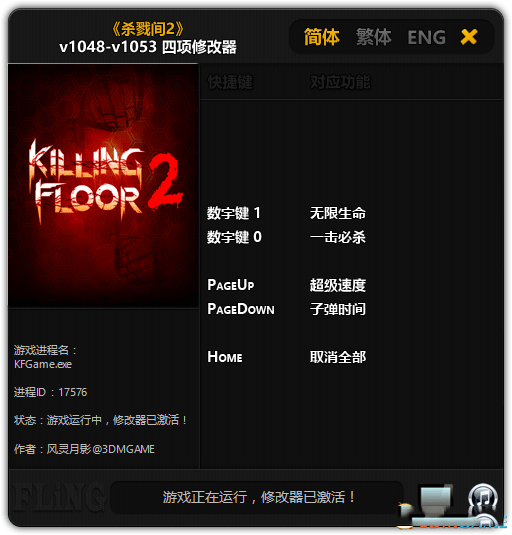Click the Killing Floor 2 cover image
The height and width of the screenshot is (535, 512).
(x=103, y=186)
